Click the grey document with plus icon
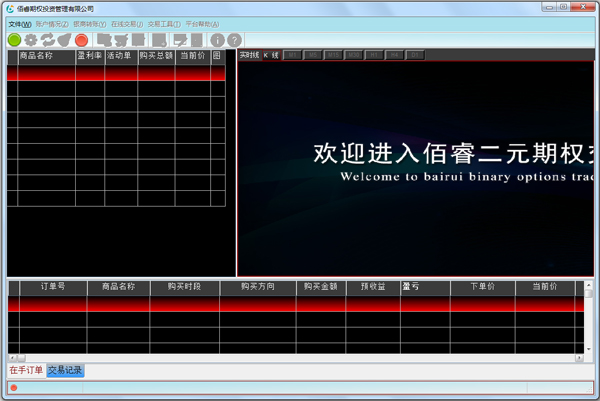 [x=160, y=40]
